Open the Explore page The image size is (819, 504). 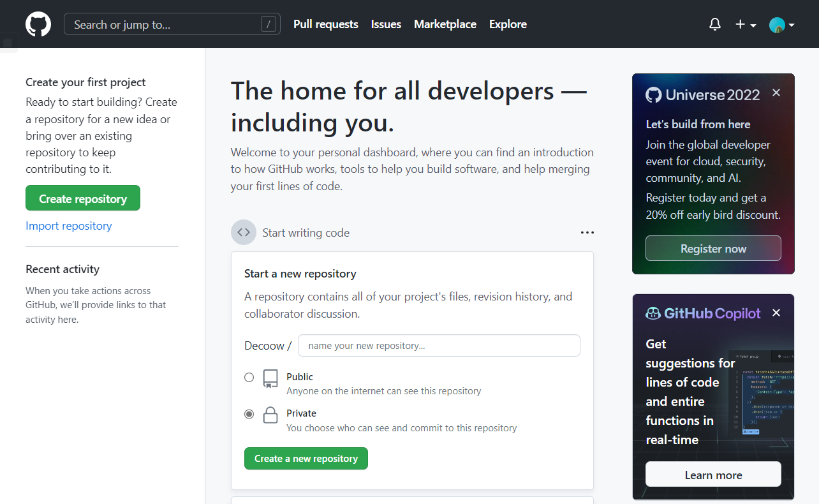508,24
